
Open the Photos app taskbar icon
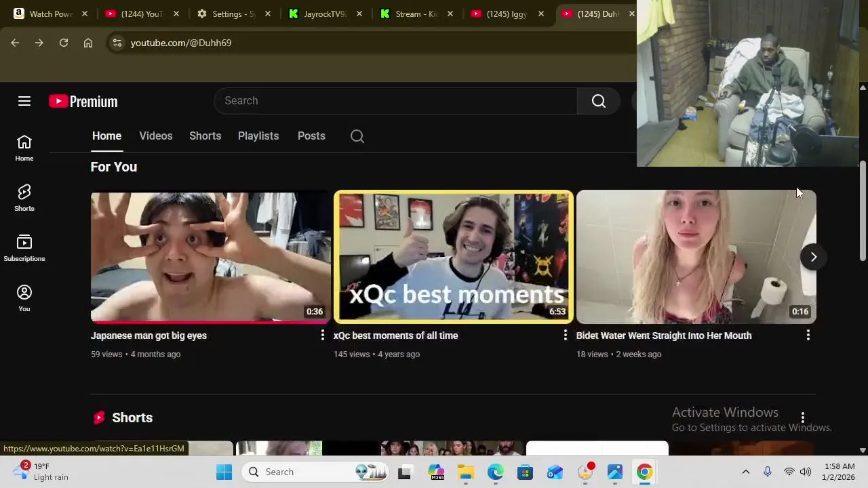click(x=615, y=472)
